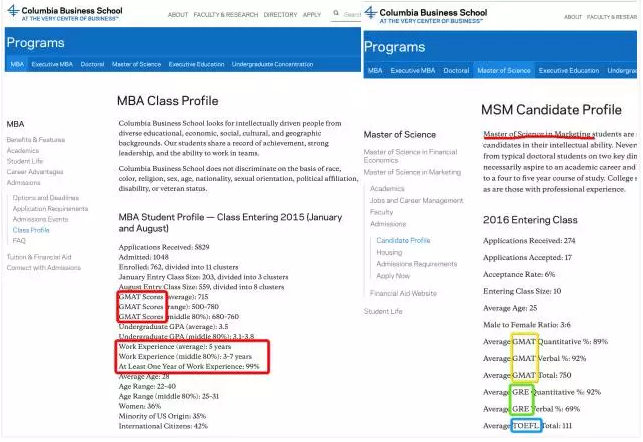The width and height of the screenshot is (643, 442).
Task: Open Faculty link in Master of Science sidebar
Action: [381, 212]
